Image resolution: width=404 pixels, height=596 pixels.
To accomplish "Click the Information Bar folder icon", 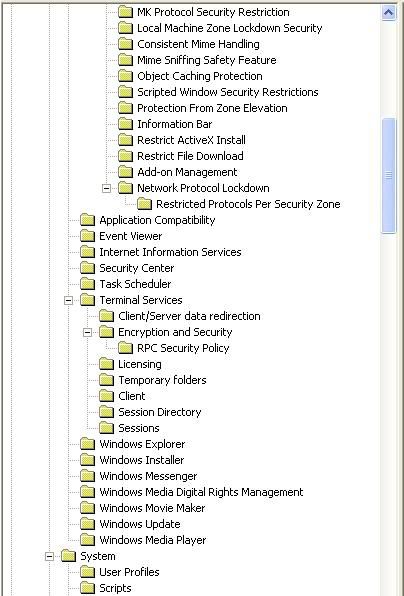I will pos(125,124).
